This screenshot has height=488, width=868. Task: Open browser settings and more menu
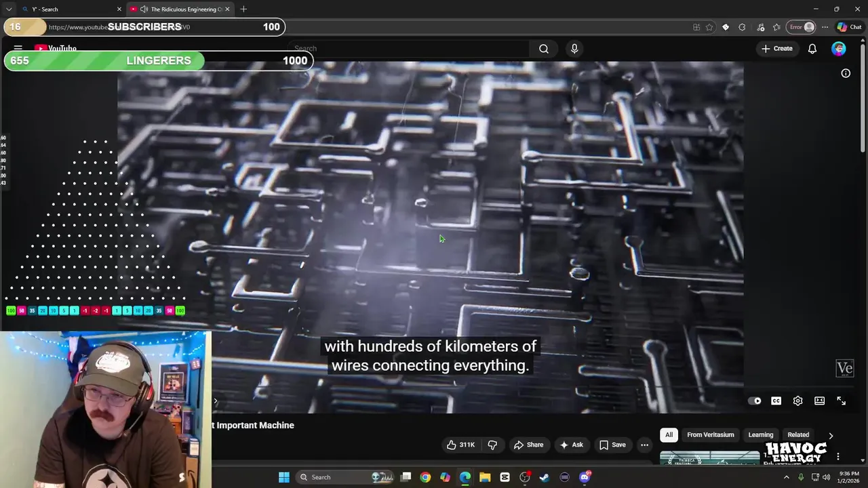coord(825,27)
